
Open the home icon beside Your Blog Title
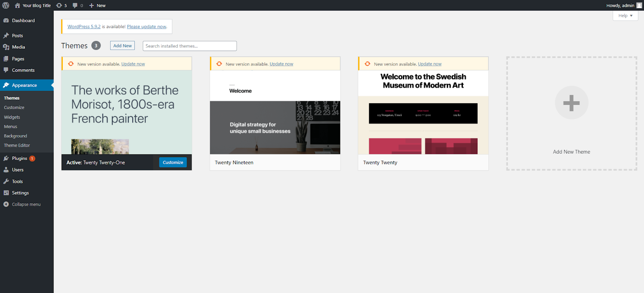coord(17,5)
